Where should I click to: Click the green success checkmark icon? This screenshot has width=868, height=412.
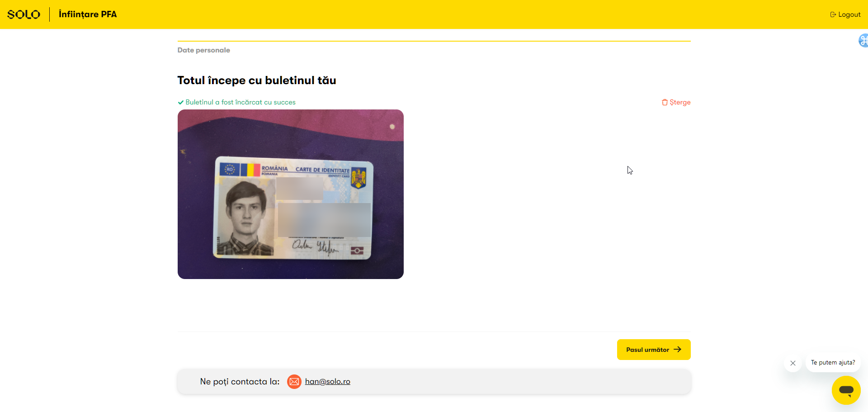point(180,103)
